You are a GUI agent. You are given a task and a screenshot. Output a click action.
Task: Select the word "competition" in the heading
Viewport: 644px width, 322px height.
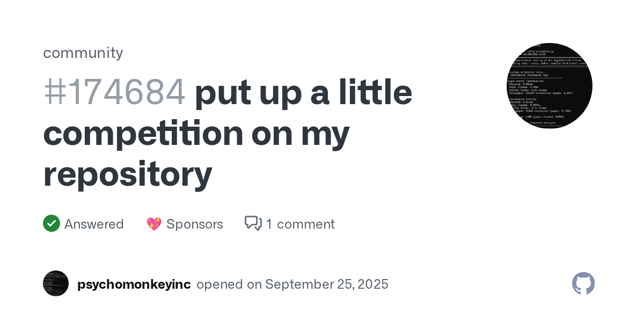click(x=143, y=133)
